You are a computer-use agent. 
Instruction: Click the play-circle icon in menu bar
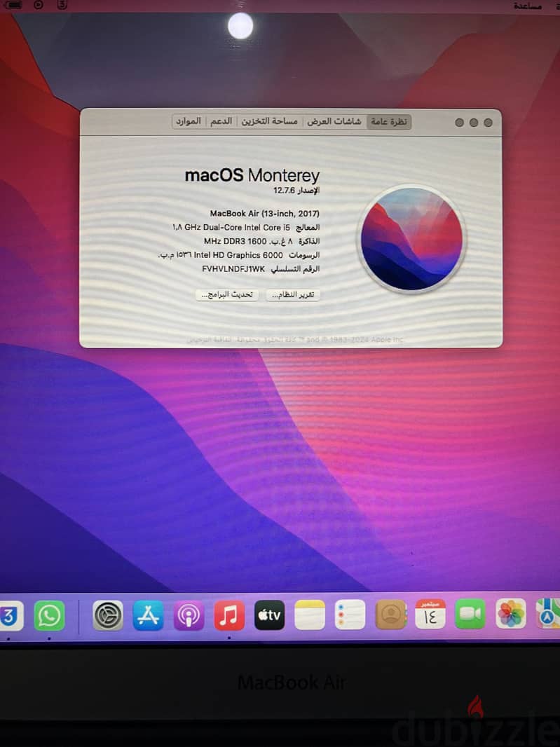coord(39,5)
